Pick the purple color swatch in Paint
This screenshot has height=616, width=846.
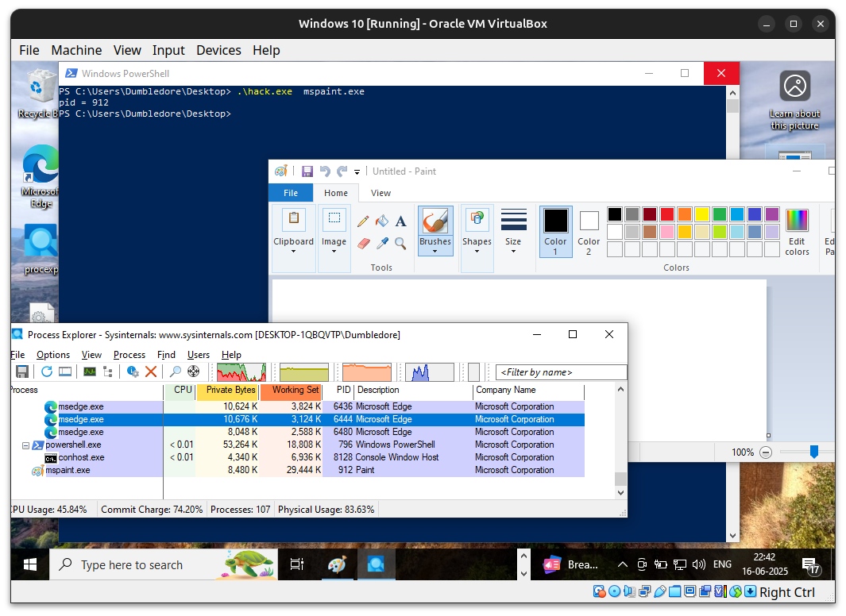772,214
